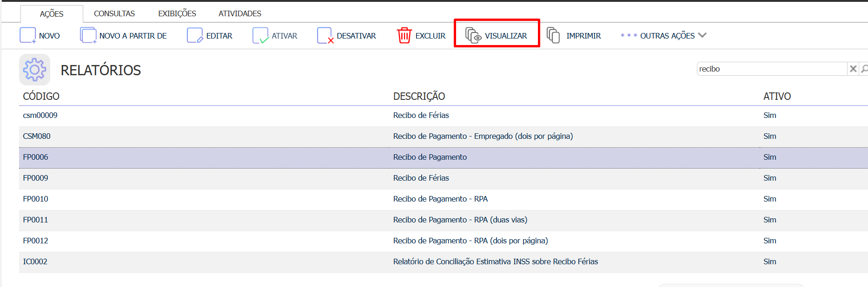The width and height of the screenshot is (868, 287).
Task: Switch to the Consultas tab
Action: (114, 13)
